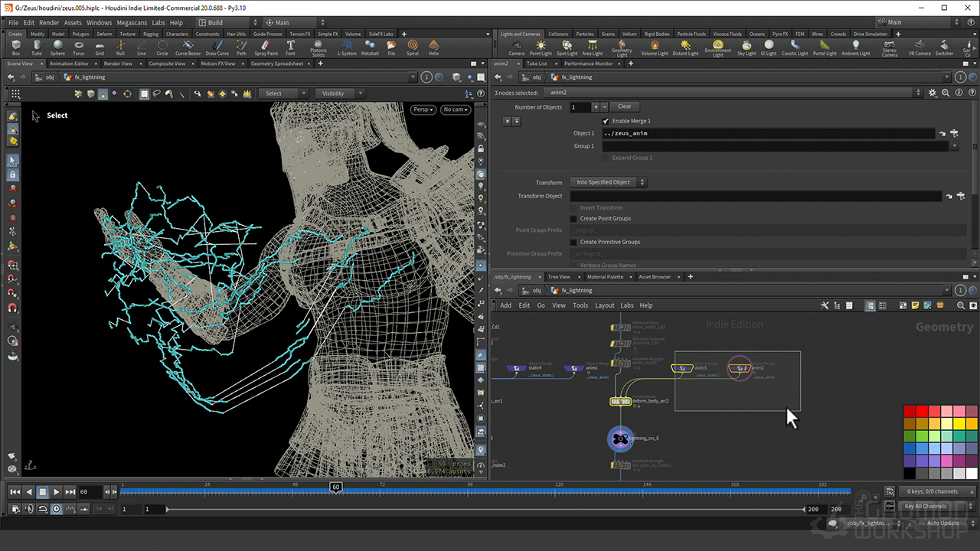Click the Spiral shelf tool

point(413,47)
